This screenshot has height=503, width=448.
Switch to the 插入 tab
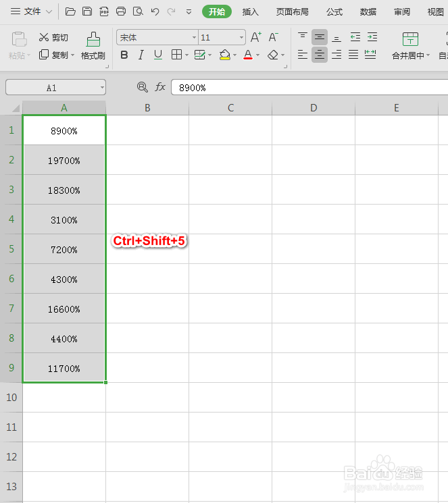pyautogui.click(x=250, y=12)
